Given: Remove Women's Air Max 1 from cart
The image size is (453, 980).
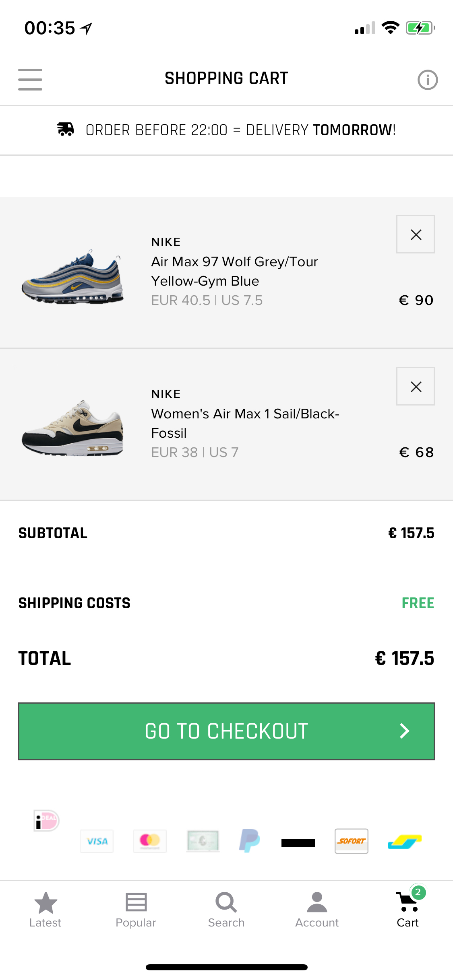Looking at the screenshot, I should 416,387.
